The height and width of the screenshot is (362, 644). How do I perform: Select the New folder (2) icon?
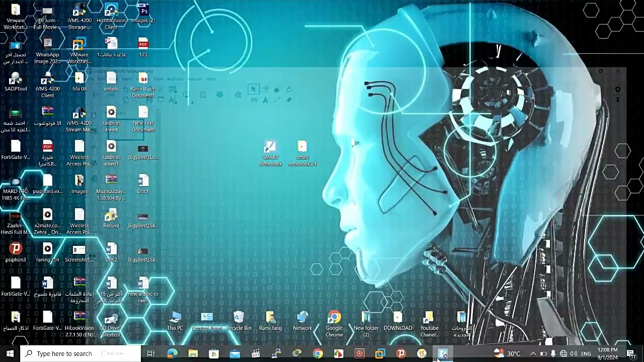(x=366, y=324)
